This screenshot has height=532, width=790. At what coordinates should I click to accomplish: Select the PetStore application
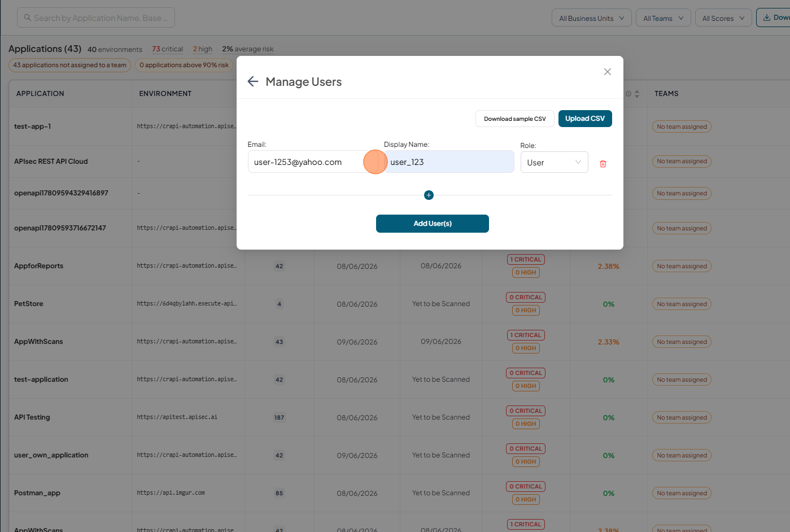[29, 304]
